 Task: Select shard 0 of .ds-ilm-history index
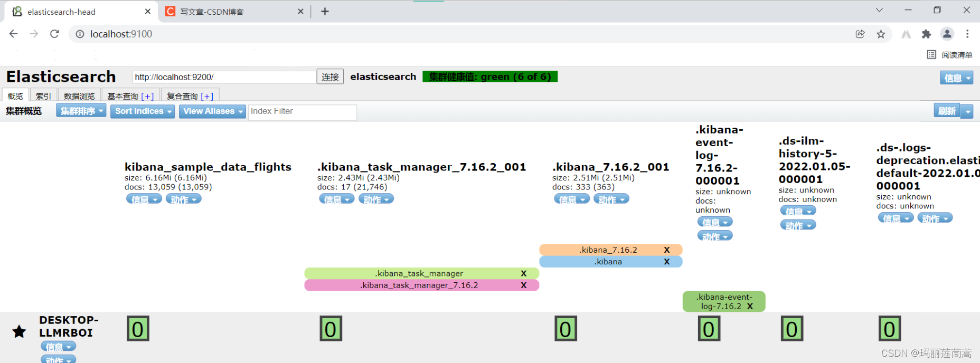click(792, 329)
